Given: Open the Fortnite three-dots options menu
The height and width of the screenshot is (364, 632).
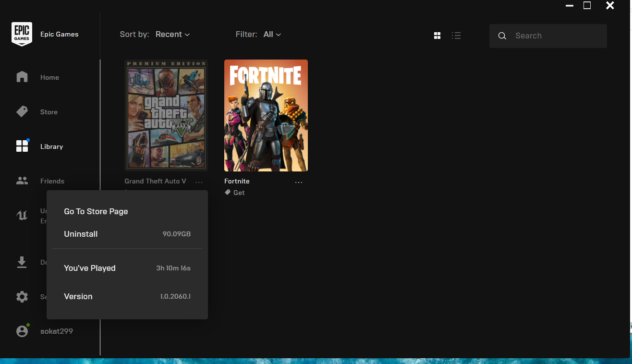Looking at the screenshot, I should pyautogui.click(x=299, y=182).
